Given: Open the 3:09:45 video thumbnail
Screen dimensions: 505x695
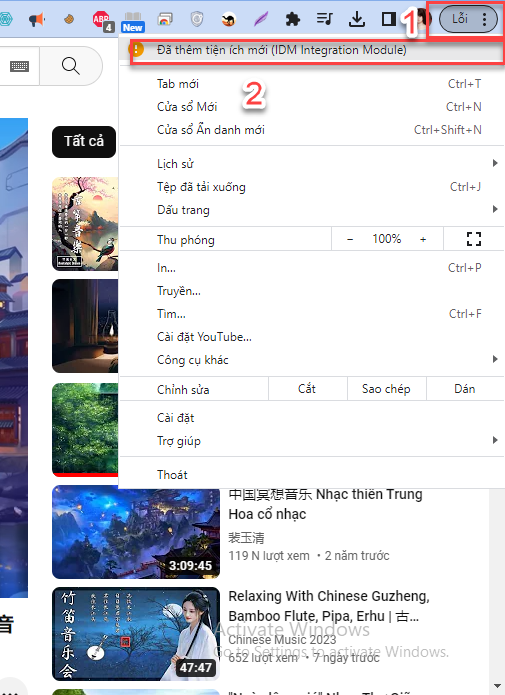Looking at the screenshot, I should pyautogui.click(x=136, y=531).
